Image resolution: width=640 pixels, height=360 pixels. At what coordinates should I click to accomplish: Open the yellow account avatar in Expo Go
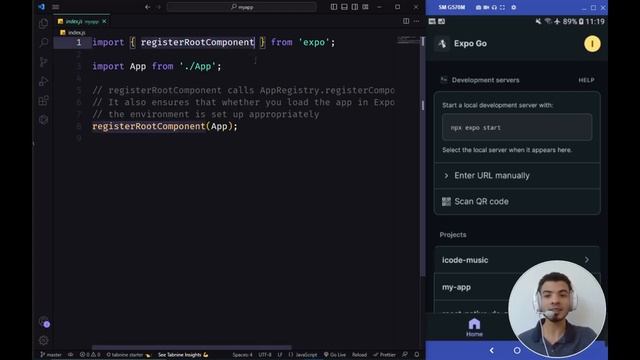[x=592, y=44]
